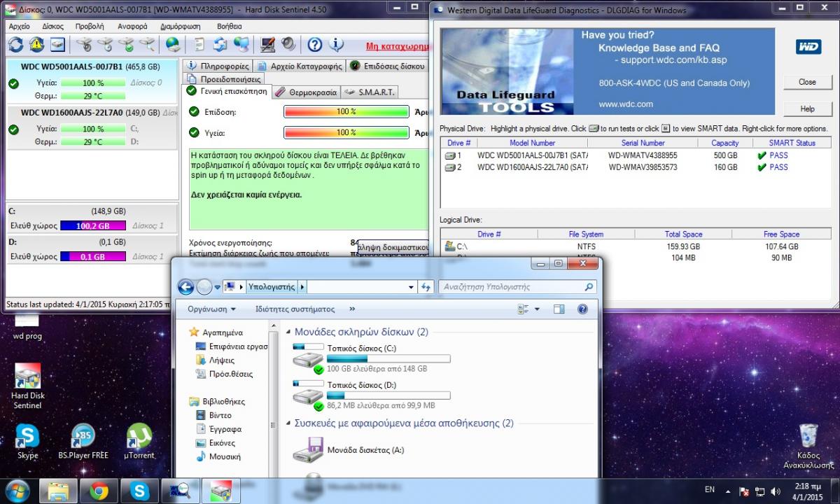The height and width of the screenshot is (504, 840).
Task: Click the Explorer help icon
Action: coord(582,309)
